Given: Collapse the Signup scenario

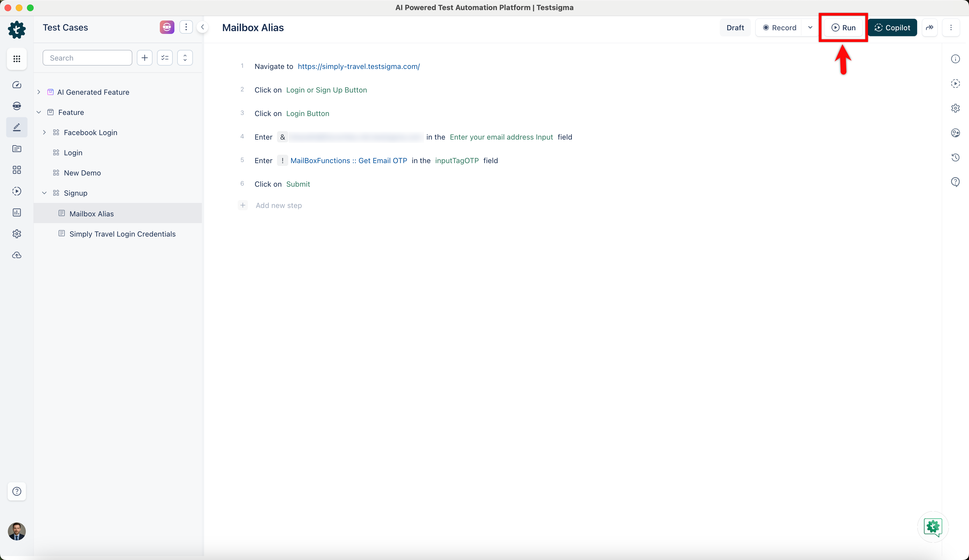Looking at the screenshot, I should (x=44, y=193).
